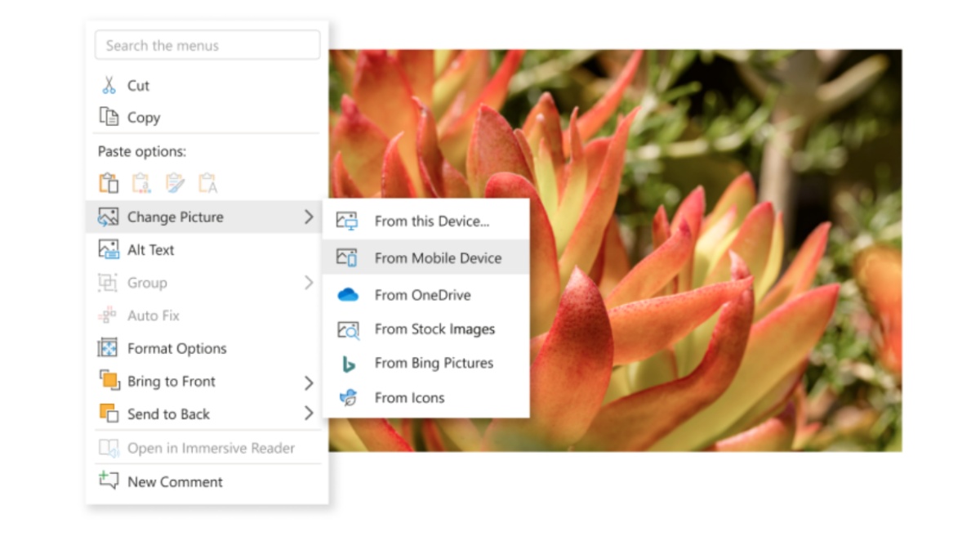Click the Alt Text icon
The width and height of the screenshot is (980, 559).
[x=107, y=248]
